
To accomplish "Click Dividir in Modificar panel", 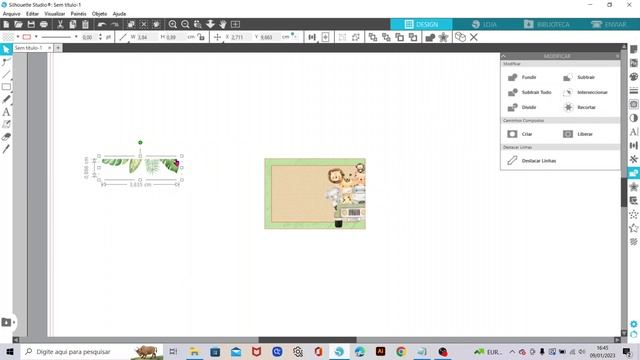I will (522, 107).
